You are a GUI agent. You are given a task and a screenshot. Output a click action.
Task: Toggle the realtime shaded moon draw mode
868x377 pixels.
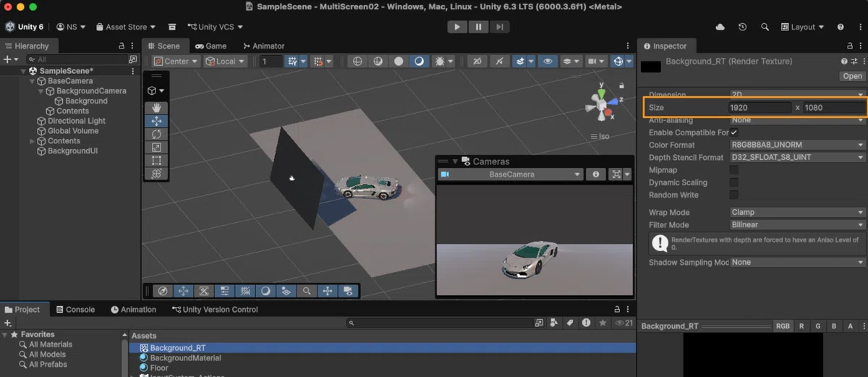pyautogui.click(x=420, y=62)
